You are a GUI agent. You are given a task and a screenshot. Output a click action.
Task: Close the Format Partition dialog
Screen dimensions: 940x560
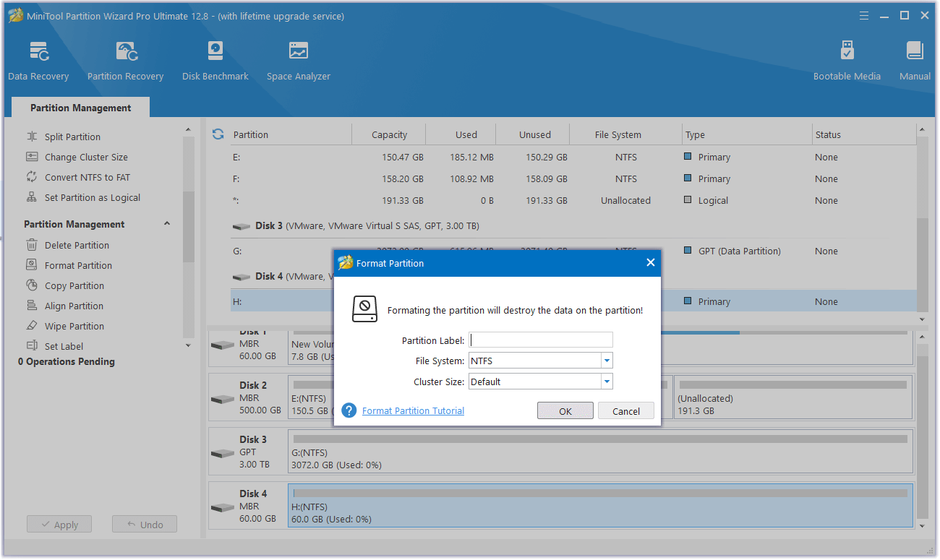(650, 263)
